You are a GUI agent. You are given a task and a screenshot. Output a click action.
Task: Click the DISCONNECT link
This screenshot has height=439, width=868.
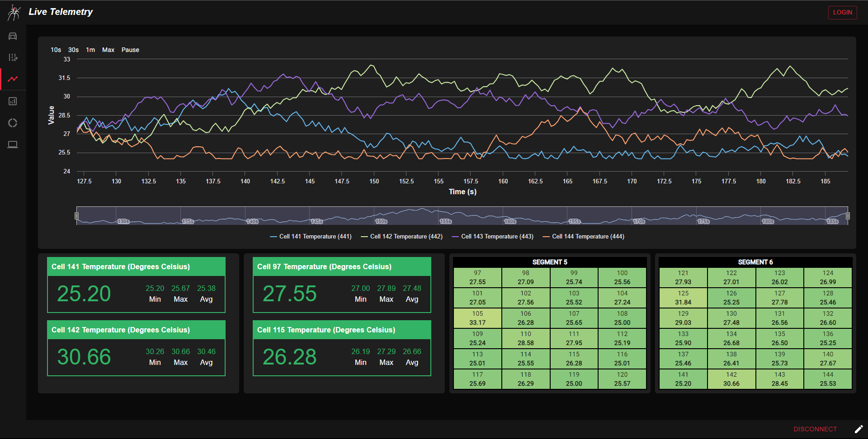pyautogui.click(x=815, y=429)
